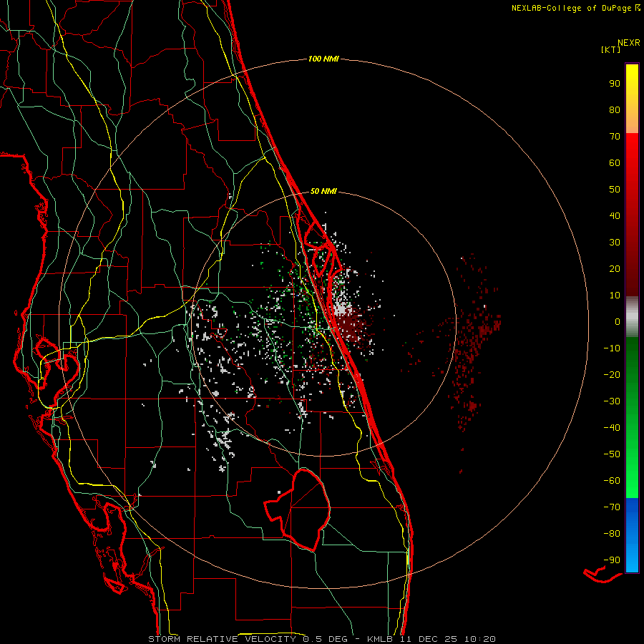Click the "-80" value on the velocity scale

[x=612, y=534]
